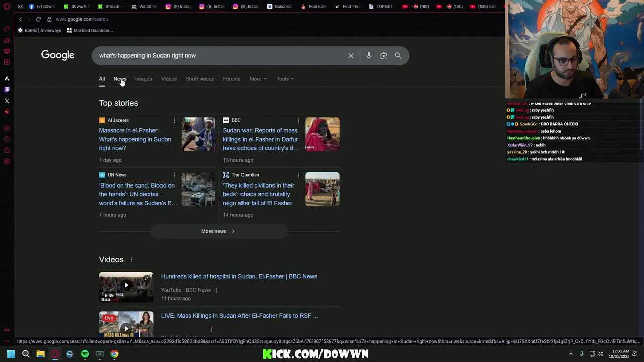
Task: Open options for the Al Jazeera story
Action: click(x=174, y=121)
